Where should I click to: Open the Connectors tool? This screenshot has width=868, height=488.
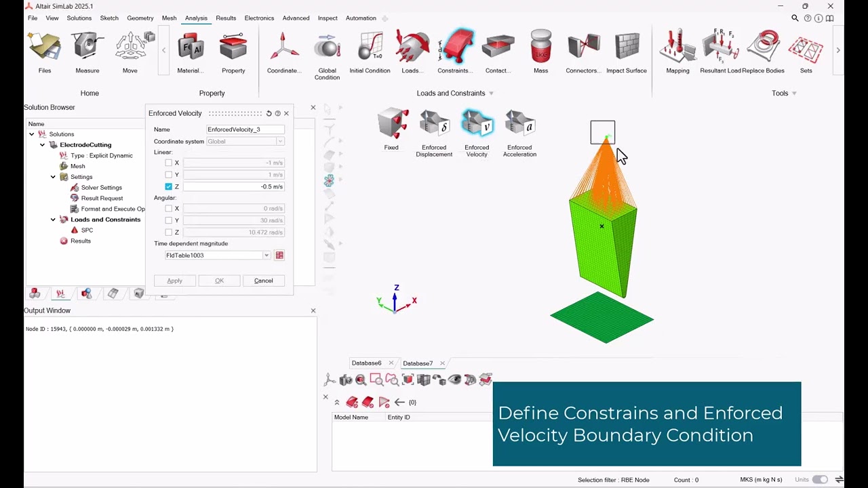(583, 53)
